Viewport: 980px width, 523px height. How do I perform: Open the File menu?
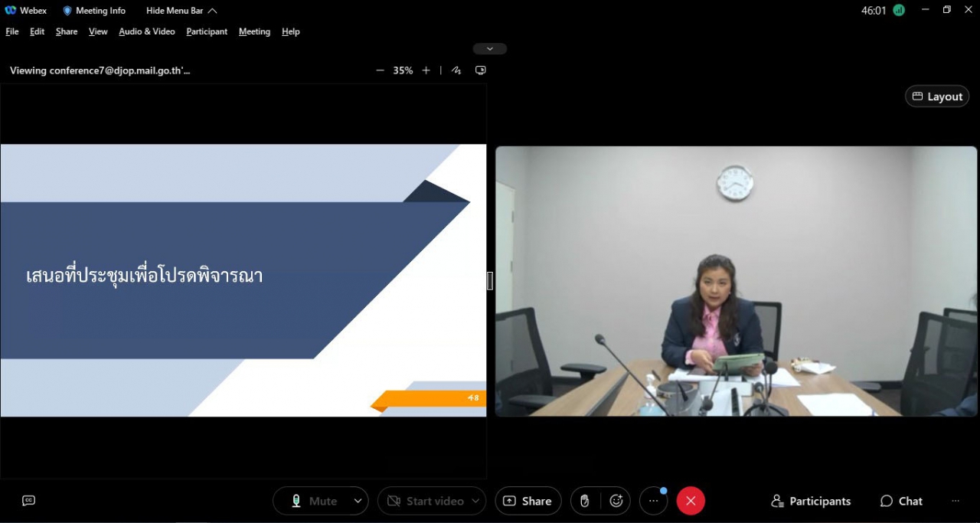click(12, 31)
